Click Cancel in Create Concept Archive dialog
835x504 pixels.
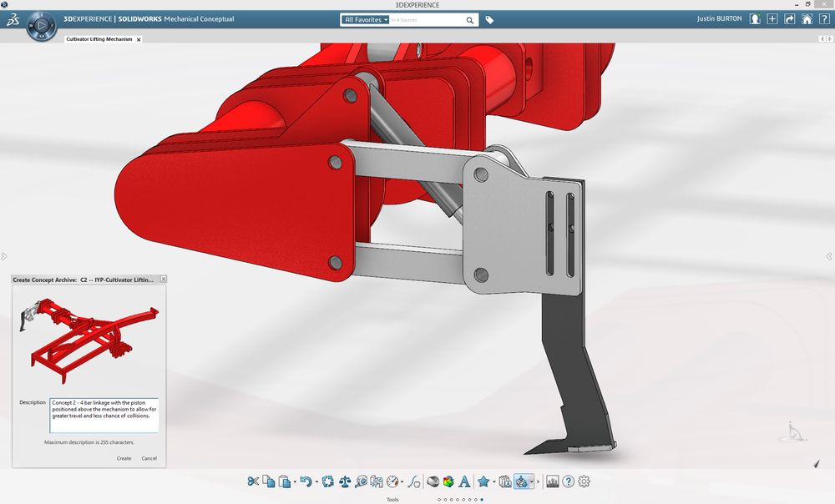point(149,458)
